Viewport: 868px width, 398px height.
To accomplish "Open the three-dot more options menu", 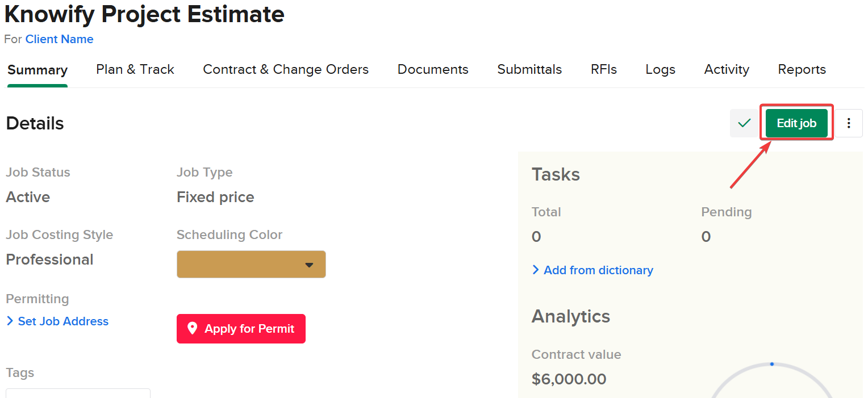I will click(849, 123).
